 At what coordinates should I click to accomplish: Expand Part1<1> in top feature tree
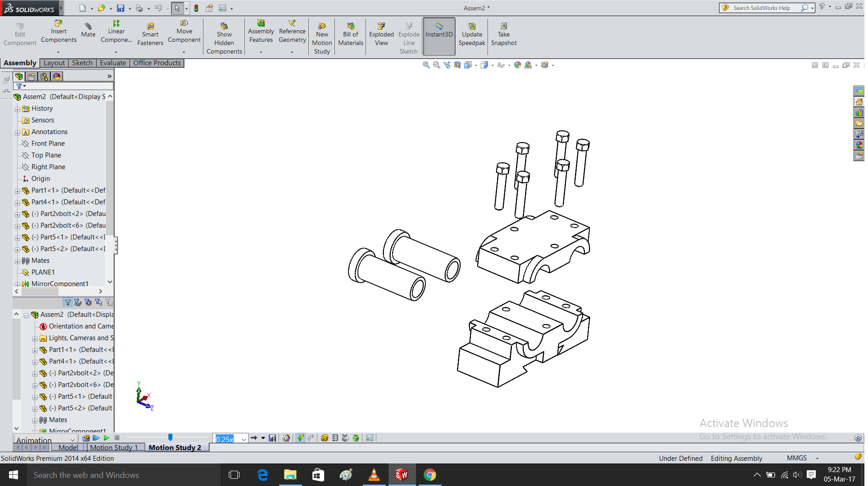coord(18,191)
